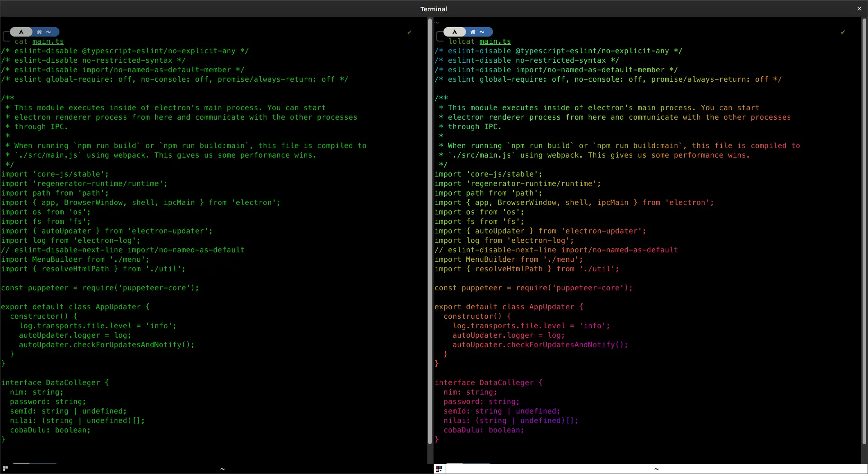Click 'import MenuBuilder' line in left pane

tap(75, 260)
